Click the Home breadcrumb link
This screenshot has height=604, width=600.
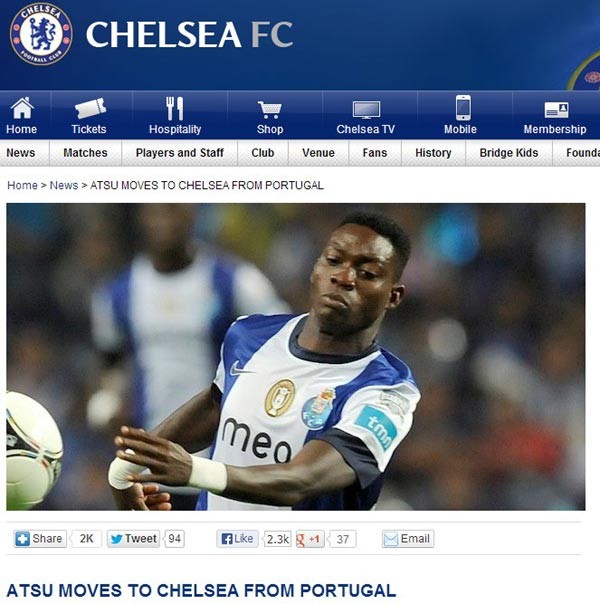pos(22,185)
